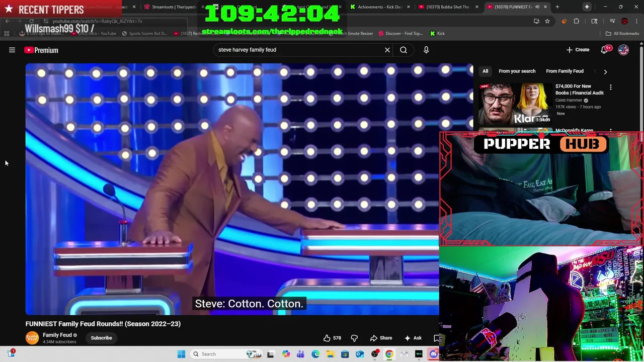Open the Windows Start button
Viewport: 644px width, 362px height.
[x=181, y=354]
